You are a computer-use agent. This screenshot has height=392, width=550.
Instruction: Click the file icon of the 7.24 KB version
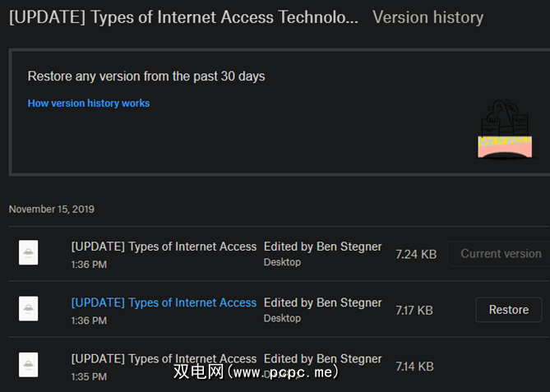point(29,253)
